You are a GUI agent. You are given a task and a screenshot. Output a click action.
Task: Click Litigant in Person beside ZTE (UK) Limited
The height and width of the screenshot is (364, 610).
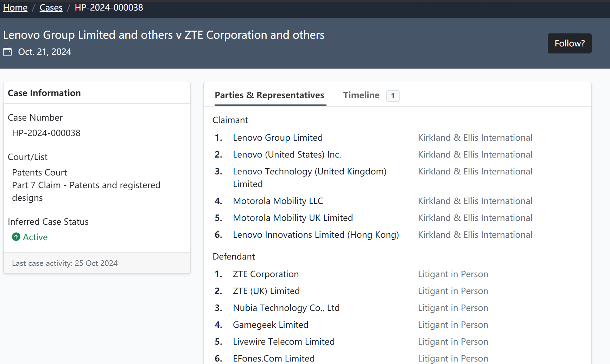click(x=453, y=291)
